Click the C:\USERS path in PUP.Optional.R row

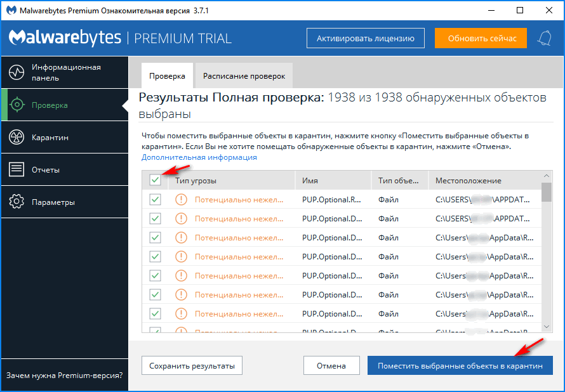482,199
